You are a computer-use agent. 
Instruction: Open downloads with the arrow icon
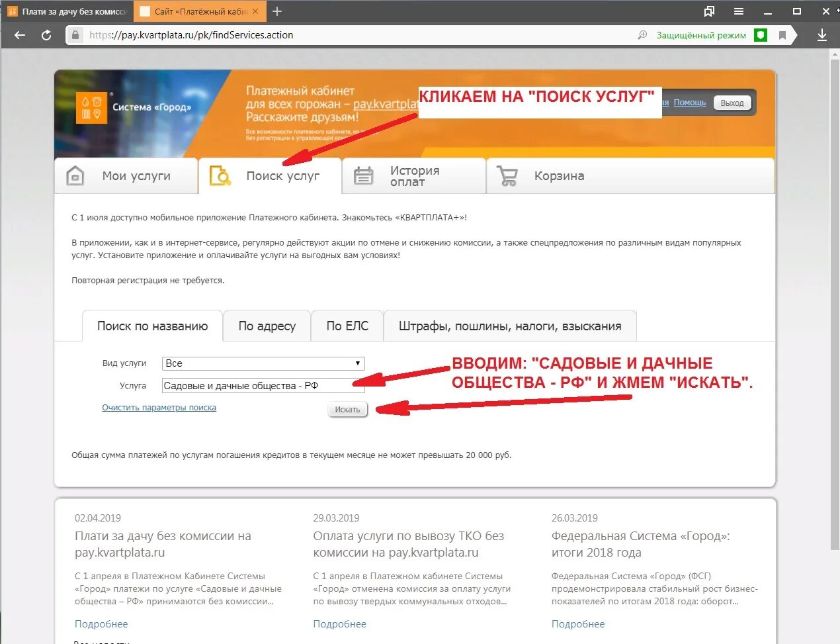[822, 35]
